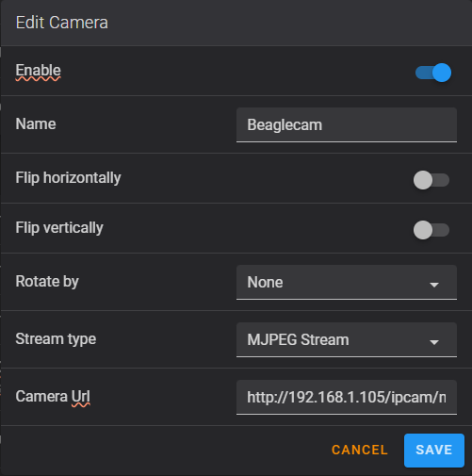Click the Flip vertically label

click(x=59, y=228)
